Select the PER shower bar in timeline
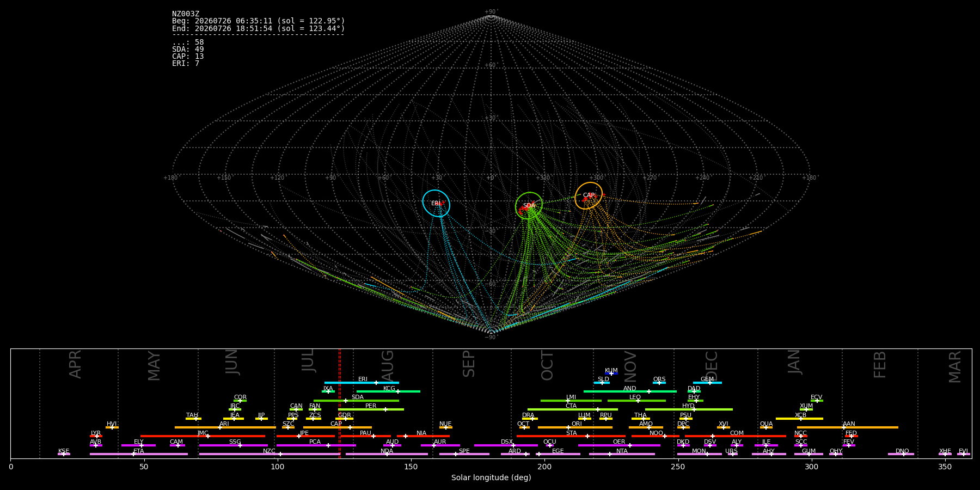 pyautogui.click(x=371, y=409)
